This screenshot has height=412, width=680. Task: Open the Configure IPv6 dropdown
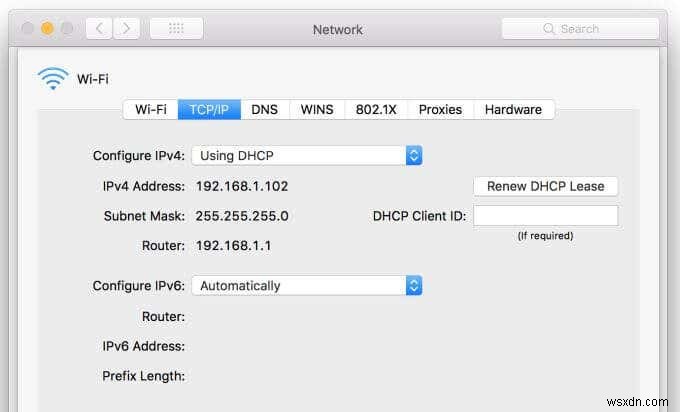307,285
